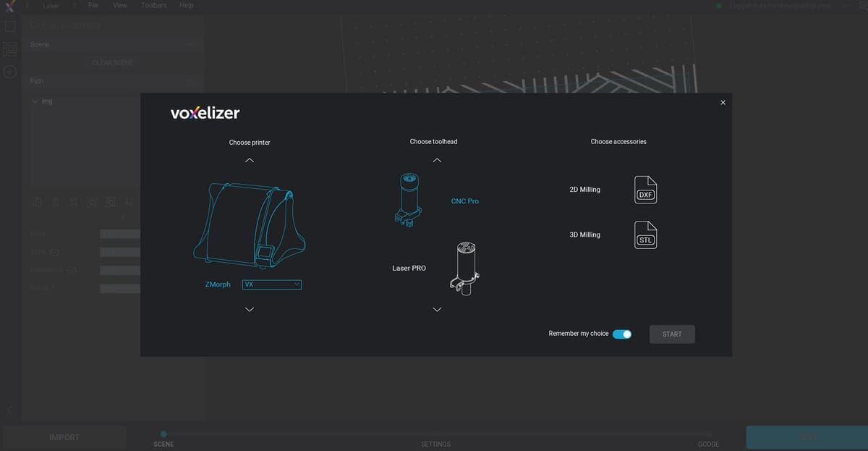Image resolution: width=868 pixels, height=451 pixels.
Task: Choose the CNC Pro toolhead label
Action: [x=464, y=201]
